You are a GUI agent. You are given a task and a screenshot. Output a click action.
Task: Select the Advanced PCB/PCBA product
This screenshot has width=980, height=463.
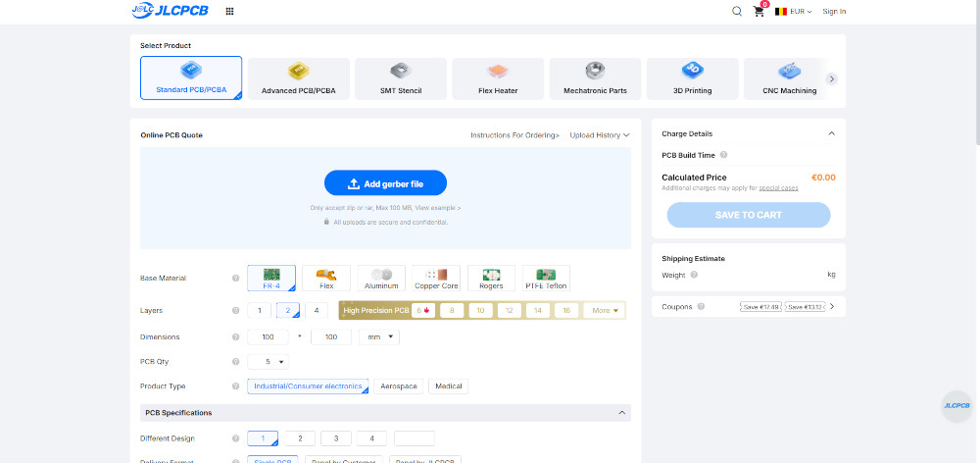298,78
